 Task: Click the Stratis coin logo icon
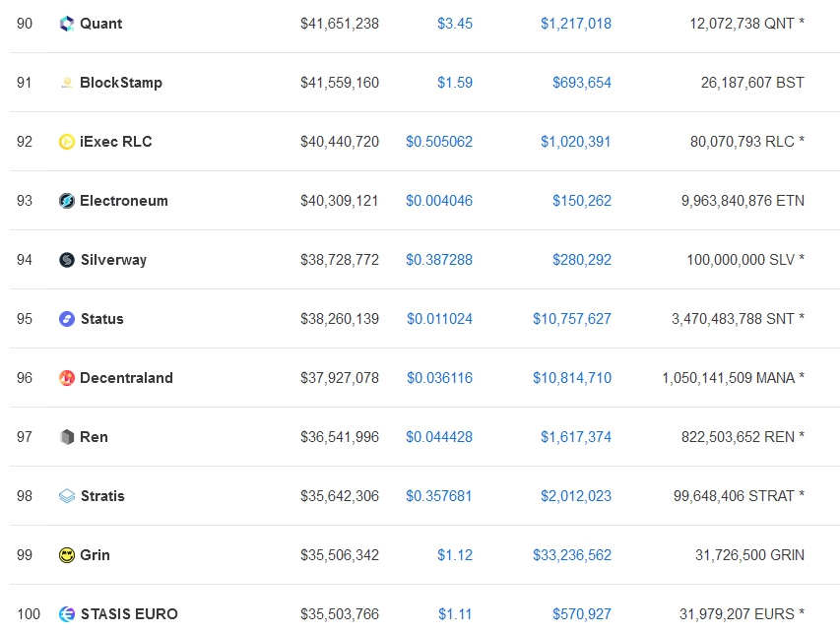(66, 496)
